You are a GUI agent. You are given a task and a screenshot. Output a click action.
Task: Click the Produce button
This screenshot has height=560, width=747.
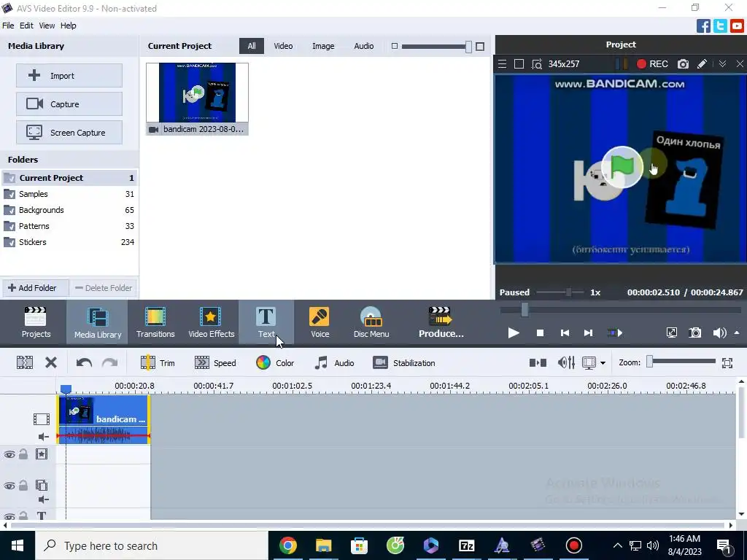tap(441, 322)
